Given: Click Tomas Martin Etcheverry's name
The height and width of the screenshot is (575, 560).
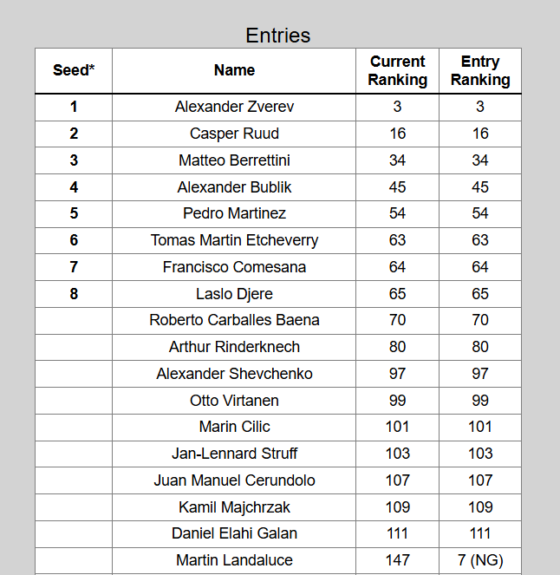Looking at the screenshot, I should pyautogui.click(x=234, y=240).
